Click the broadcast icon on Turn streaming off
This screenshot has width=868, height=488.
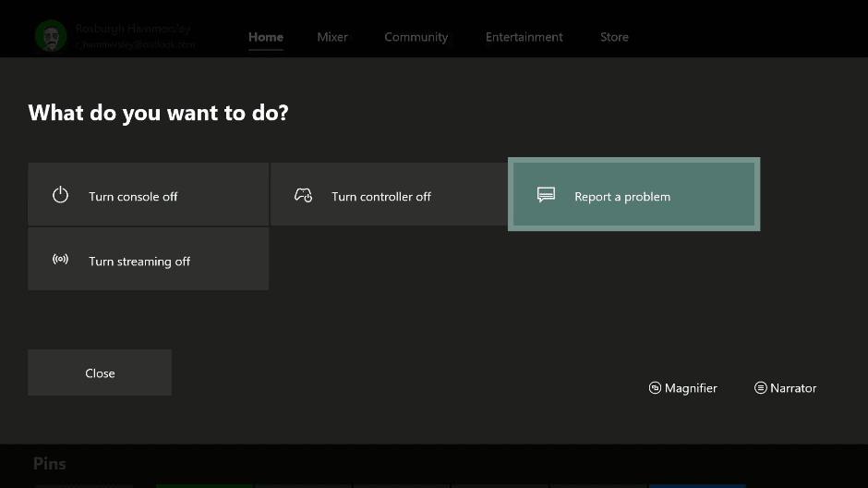click(61, 260)
